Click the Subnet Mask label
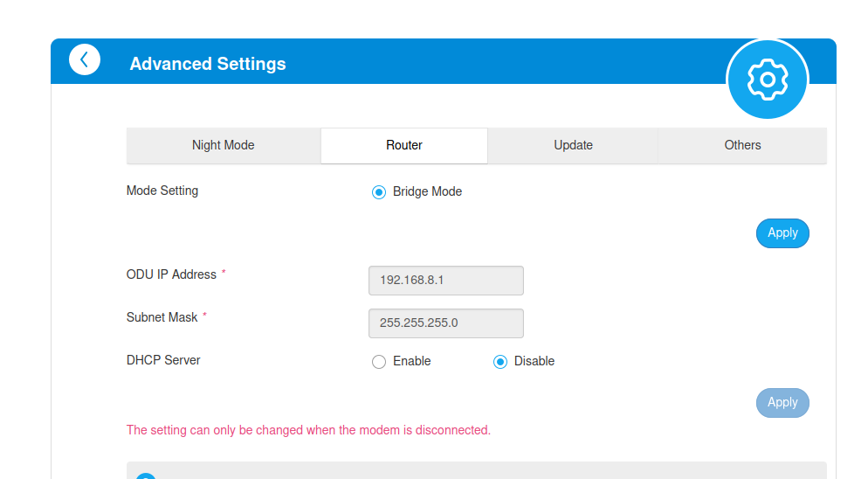This screenshot has height=479, width=868. 162,317
